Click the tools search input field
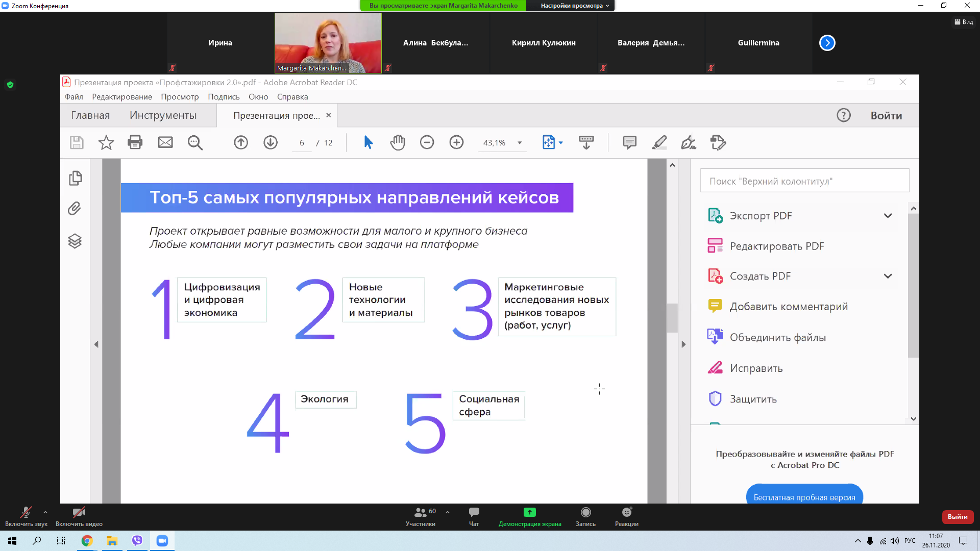Image resolution: width=980 pixels, height=551 pixels. point(804,181)
